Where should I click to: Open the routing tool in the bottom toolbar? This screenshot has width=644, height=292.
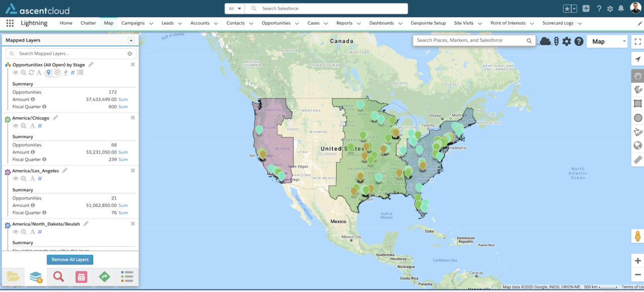[104, 276]
